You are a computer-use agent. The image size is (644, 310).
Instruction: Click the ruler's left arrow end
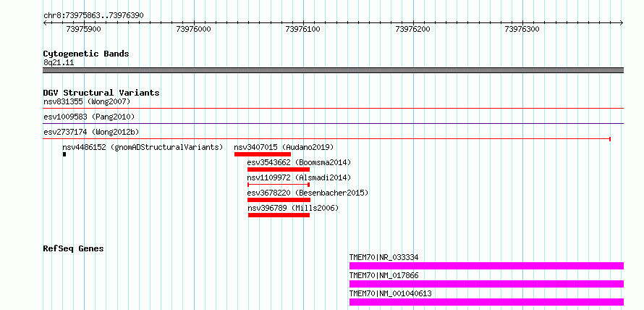[x=45, y=23]
